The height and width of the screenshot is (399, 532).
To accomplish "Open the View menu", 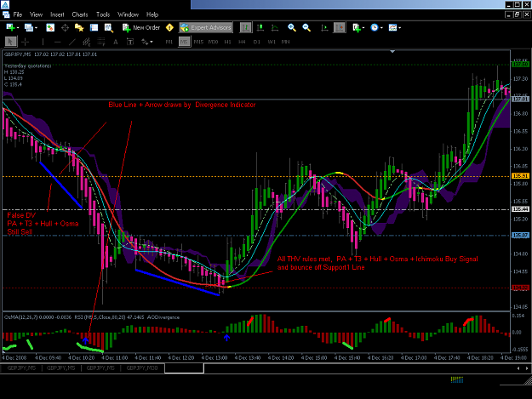I will (36, 14).
